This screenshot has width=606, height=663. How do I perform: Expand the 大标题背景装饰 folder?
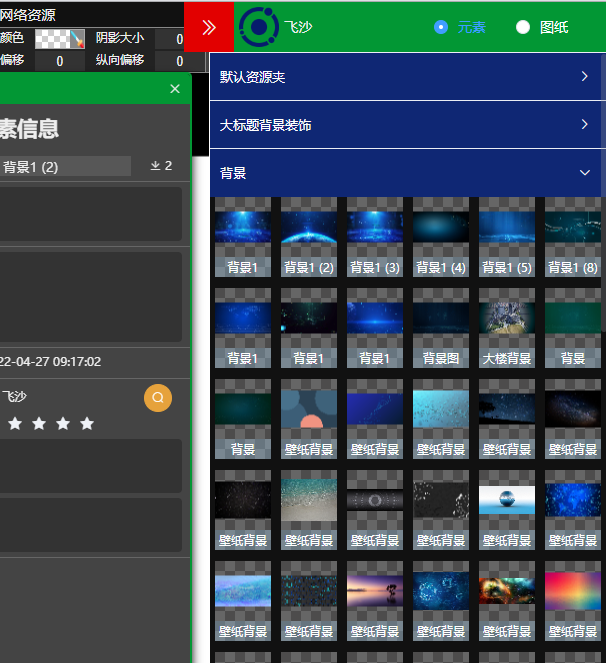tap(406, 125)
